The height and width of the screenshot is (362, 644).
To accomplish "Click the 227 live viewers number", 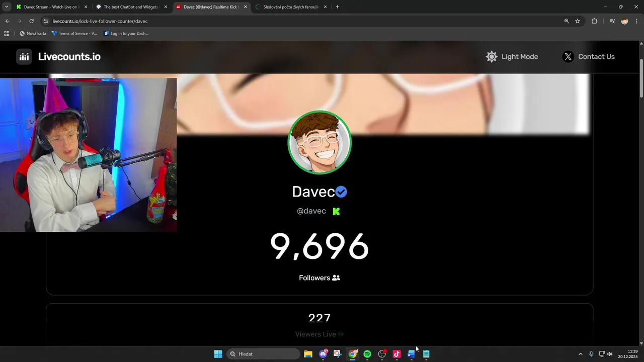I will click(319, 318).
